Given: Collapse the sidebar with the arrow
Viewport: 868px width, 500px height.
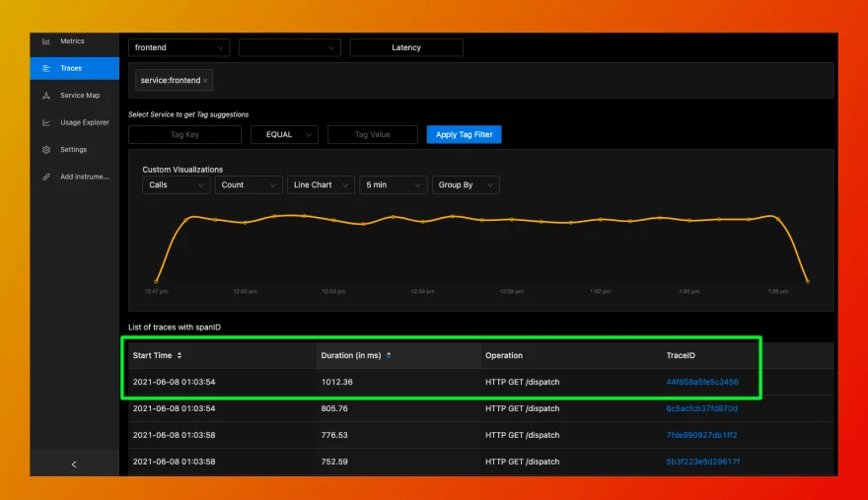Looking at the screenshot, I should pos(74,464).
